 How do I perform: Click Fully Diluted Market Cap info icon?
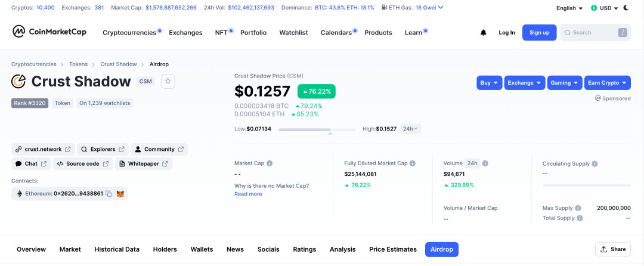413,163
